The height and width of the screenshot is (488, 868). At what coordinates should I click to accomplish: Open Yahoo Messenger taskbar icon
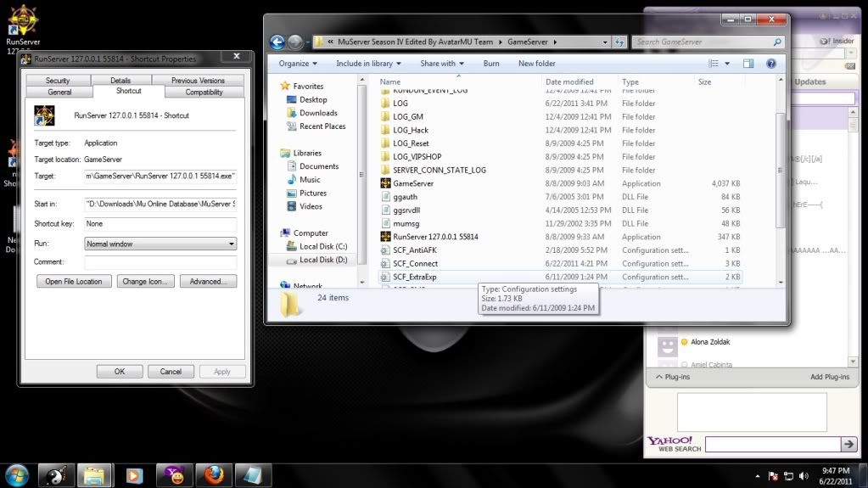(176, 474)
